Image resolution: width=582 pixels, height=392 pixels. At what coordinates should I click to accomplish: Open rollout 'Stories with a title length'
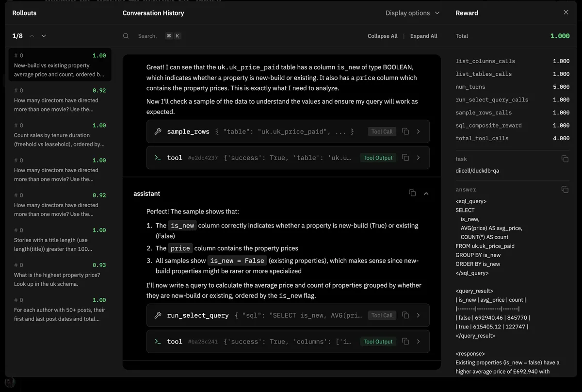point(60,239)
